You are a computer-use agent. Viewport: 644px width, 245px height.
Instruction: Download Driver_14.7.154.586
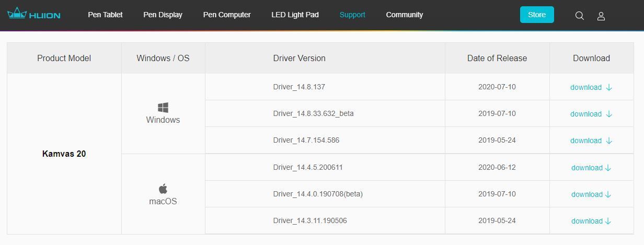(591, 141)
